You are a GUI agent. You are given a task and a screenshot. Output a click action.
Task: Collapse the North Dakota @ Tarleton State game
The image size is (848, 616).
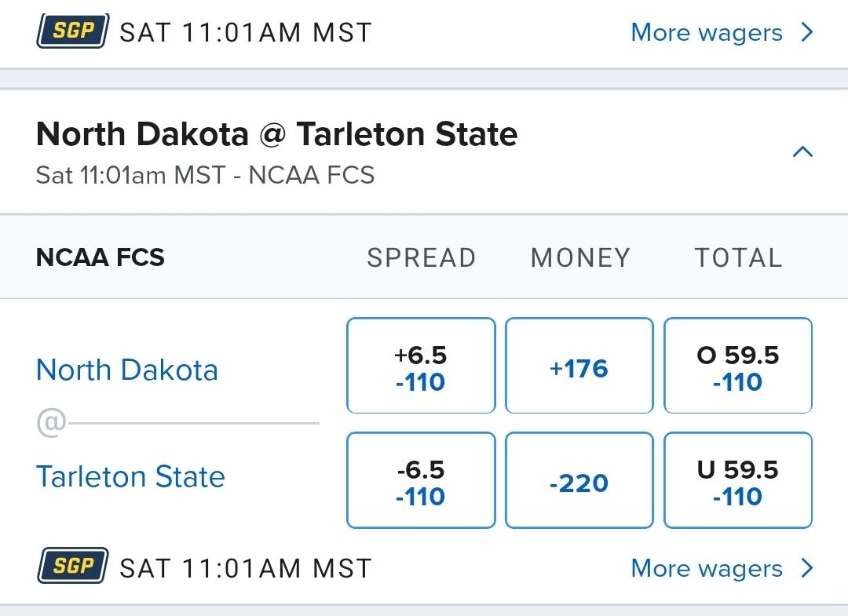click(802, 151)
